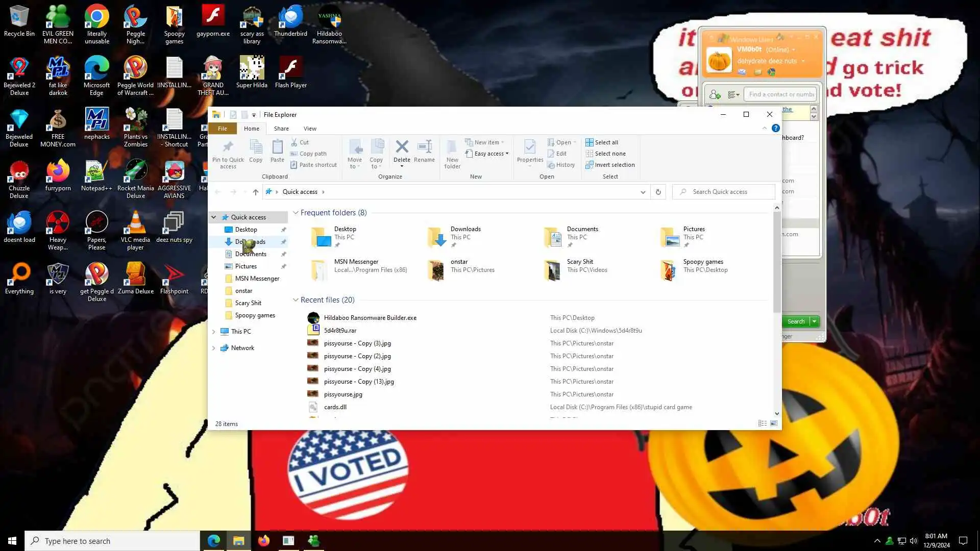Viewport: 980px width, 551px height.
Task: Collapse the Recent files section
Action: 296,300
